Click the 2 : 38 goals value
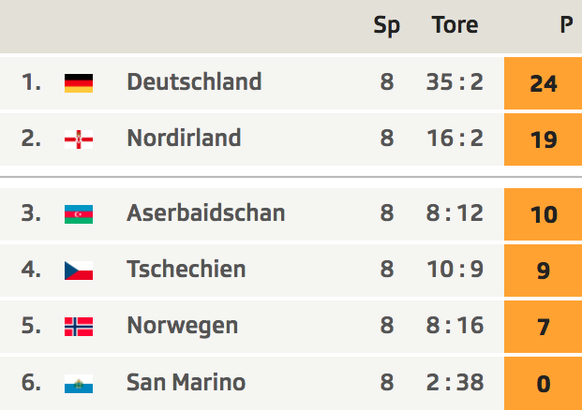The image size is (582, 410). 455,383
